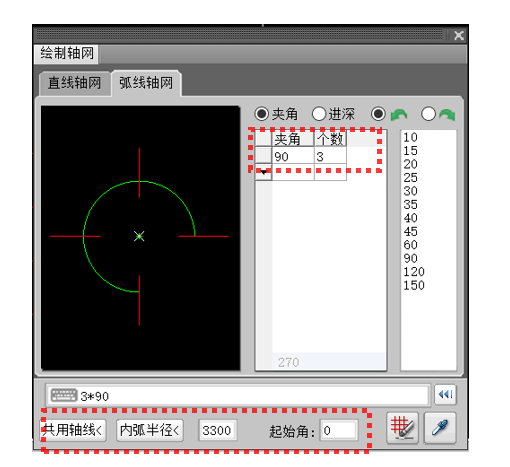This screenshot has height=467, width=510.
Task: Click the 共用轴线< button
Action: pos(73,430)
